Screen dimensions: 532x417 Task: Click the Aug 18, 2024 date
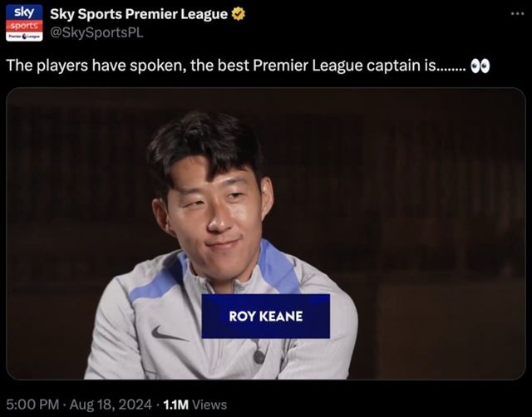point(111,405)
